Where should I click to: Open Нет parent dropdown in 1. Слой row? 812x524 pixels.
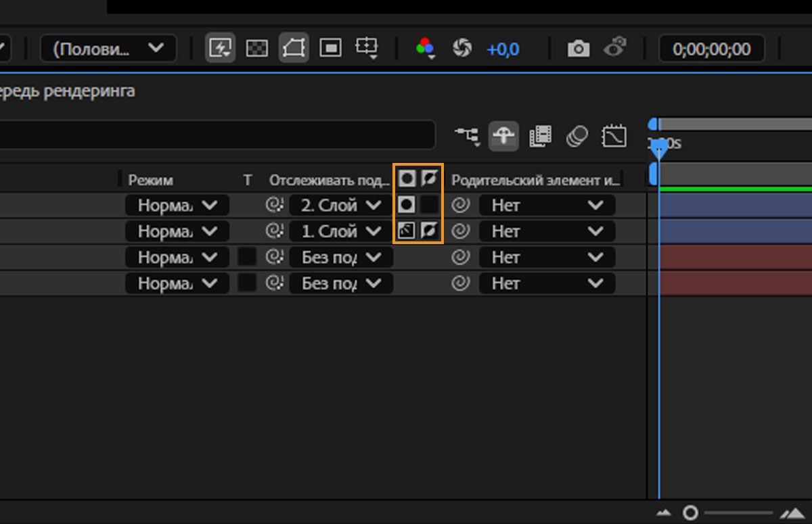coord(547,231)
